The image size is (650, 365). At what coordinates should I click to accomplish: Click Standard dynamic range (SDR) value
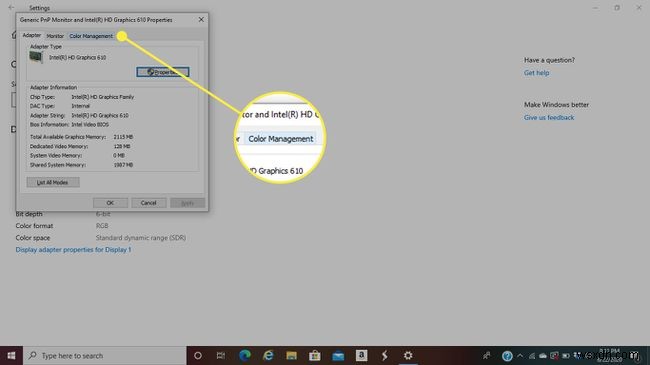click(x=141, y=238)
